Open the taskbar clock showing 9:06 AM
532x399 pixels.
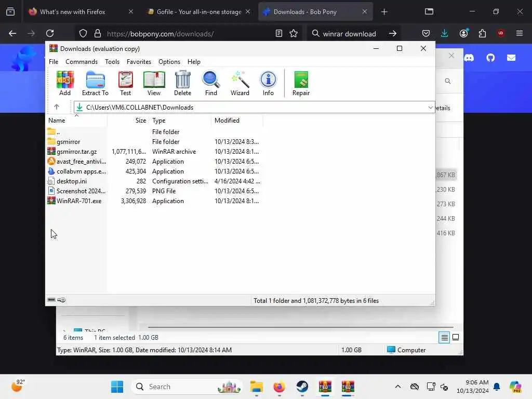473,387
